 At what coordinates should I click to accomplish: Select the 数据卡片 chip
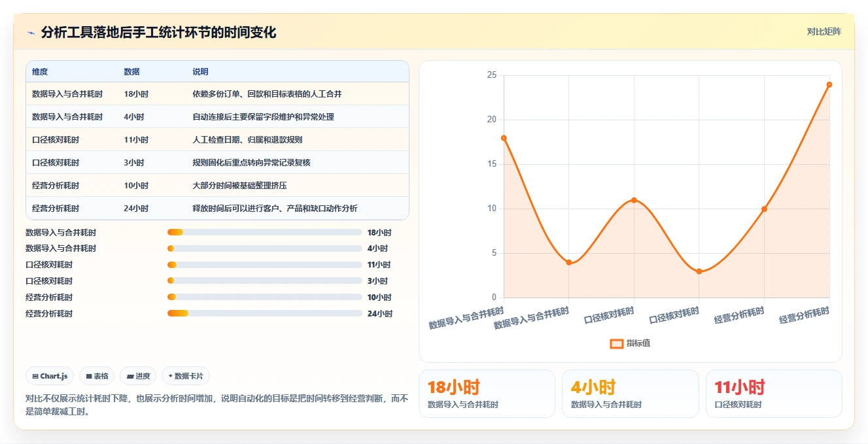coord(186,376)
